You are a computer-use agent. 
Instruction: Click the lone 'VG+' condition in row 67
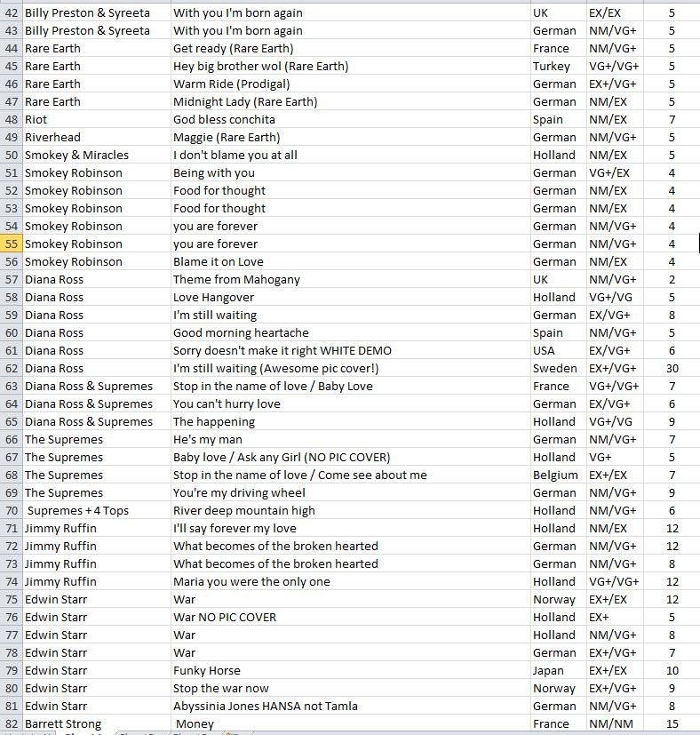[616, 458]
